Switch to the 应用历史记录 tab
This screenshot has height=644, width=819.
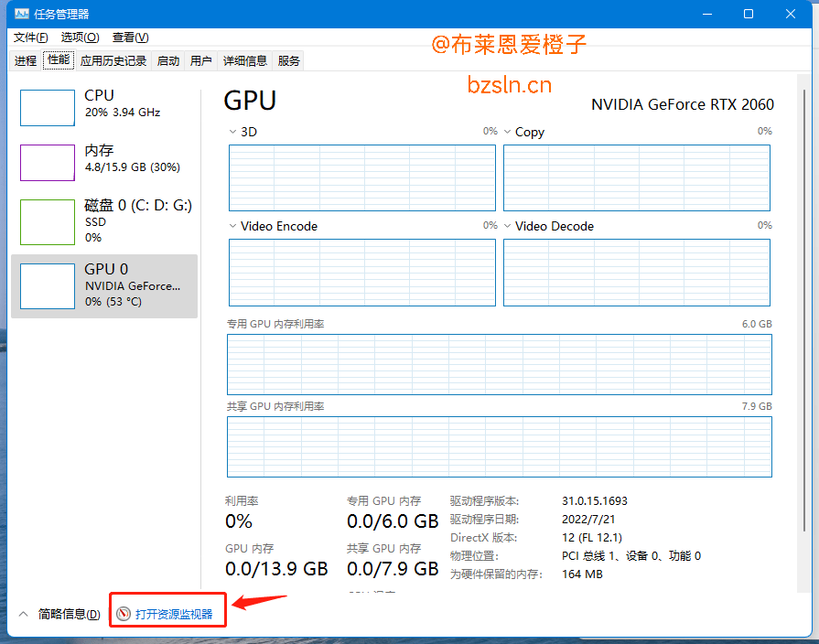pyautogui.click(x=113, y=60)
